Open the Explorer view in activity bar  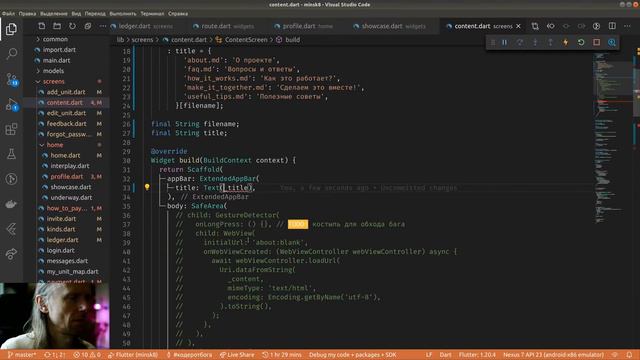tap(11, 29)
